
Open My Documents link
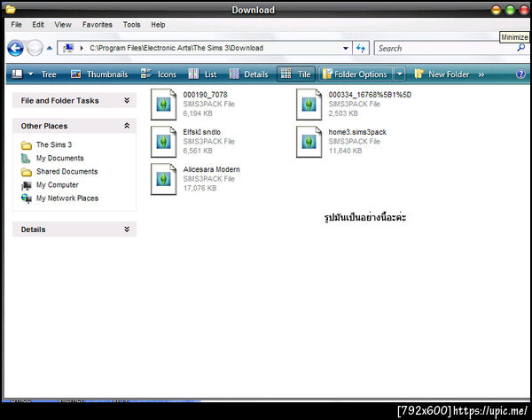pyautogui.click(x=59, y=158)
